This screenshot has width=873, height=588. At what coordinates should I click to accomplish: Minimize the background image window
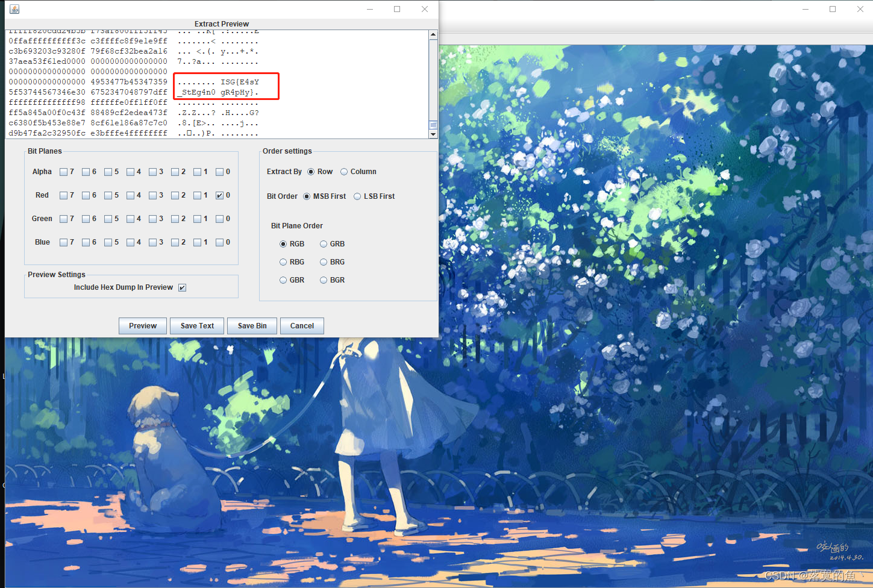806,9
